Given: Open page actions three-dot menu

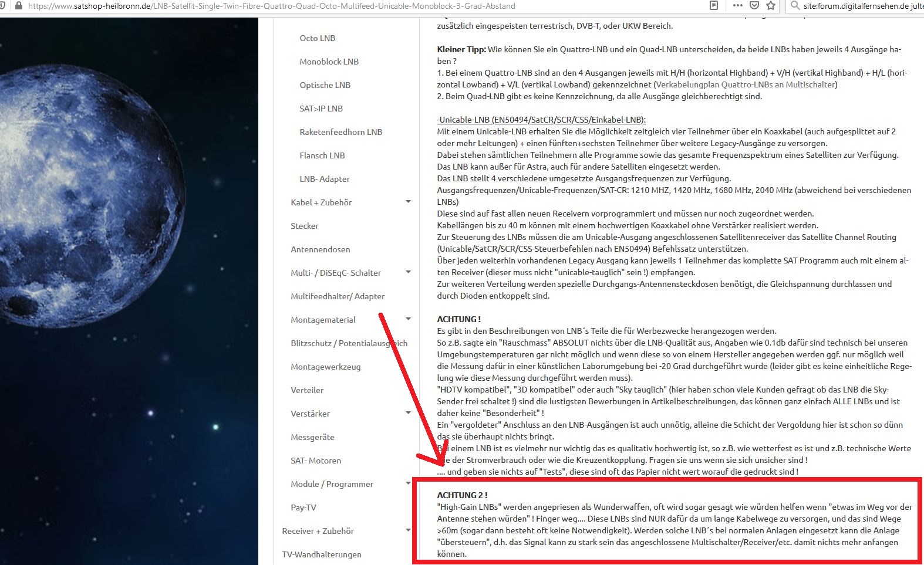Looking at the screenshot, I should point(737,6).
